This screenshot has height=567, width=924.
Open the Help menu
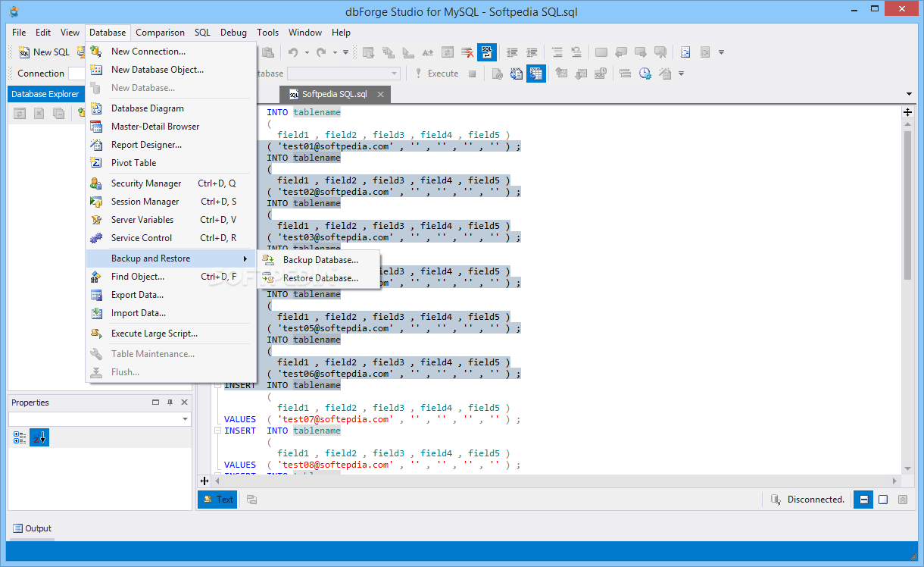pos(341,33)
